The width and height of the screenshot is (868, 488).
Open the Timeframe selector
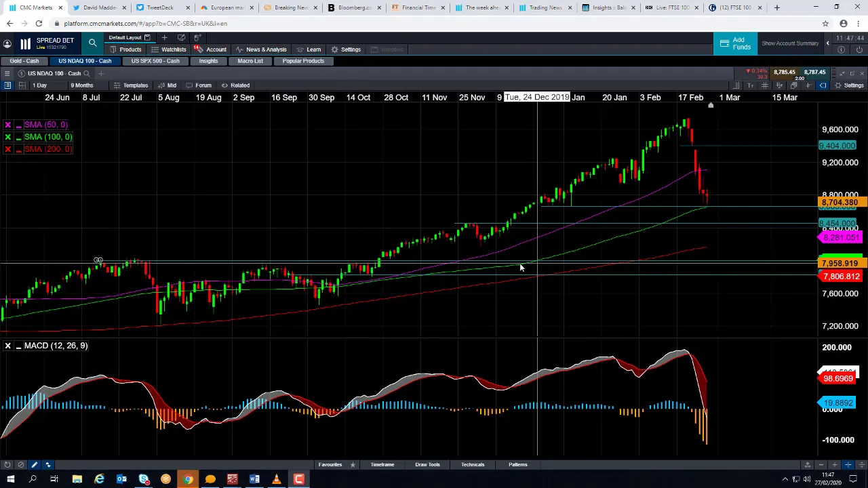(x=382, y=465)
